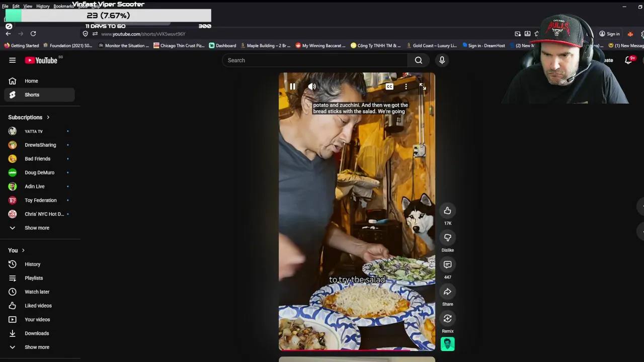Open the Monitor the Situation bookmark

[x=123, y=46]
